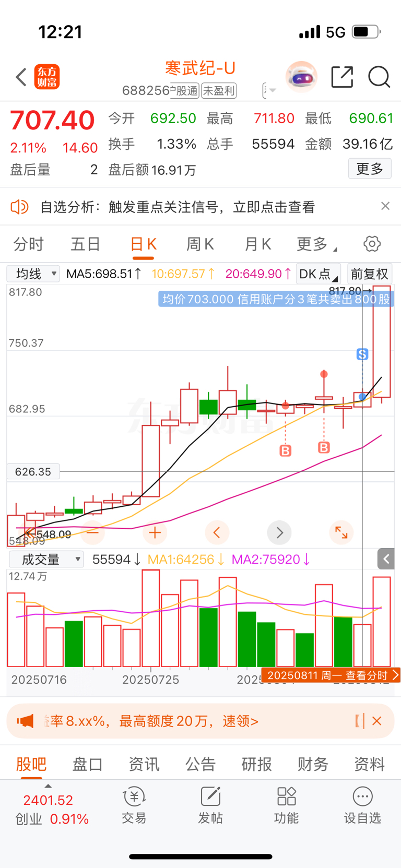Tap the battery status icon

[x=367, y=32]
